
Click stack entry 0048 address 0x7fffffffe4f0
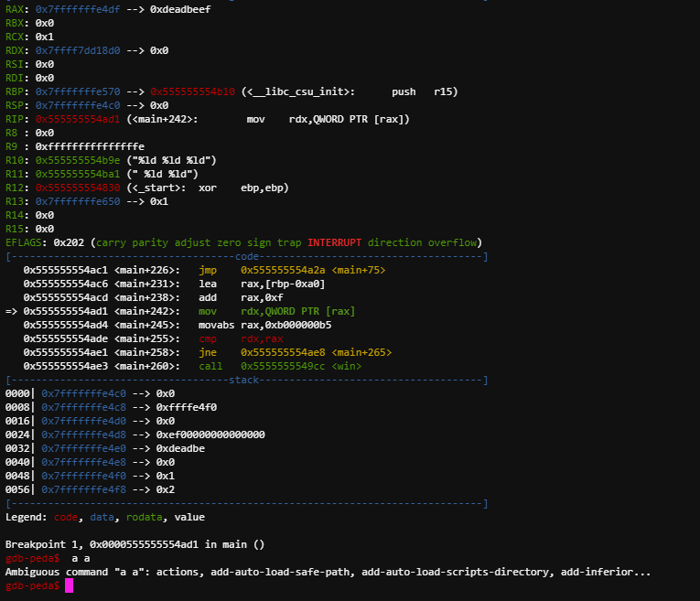point(83,476)
